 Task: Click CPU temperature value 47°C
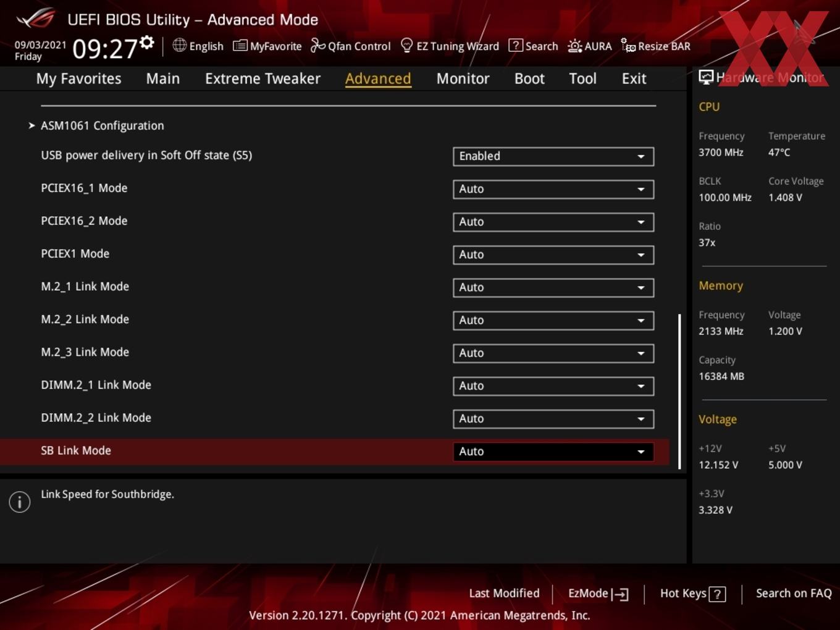point(779,152)
